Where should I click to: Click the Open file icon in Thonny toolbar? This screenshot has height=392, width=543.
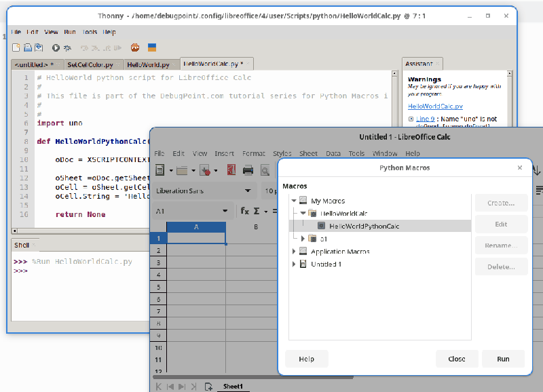(x=28, y=47)
